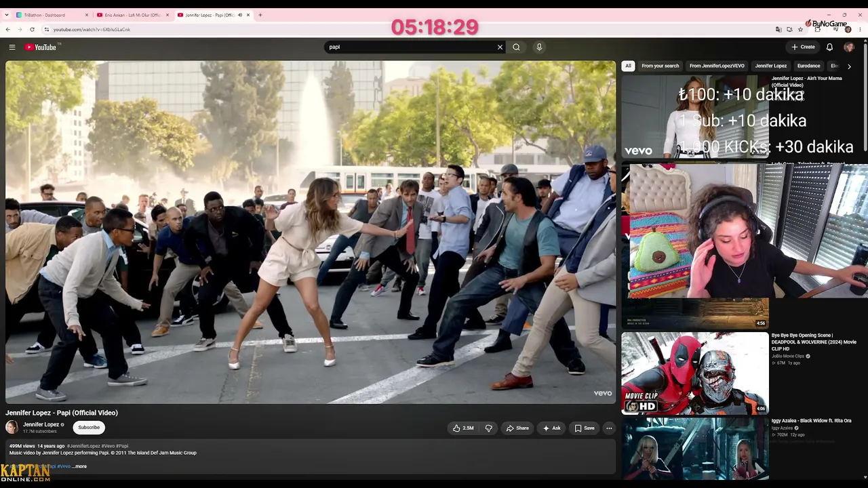Go back in the browser

(x=7, y=29)
